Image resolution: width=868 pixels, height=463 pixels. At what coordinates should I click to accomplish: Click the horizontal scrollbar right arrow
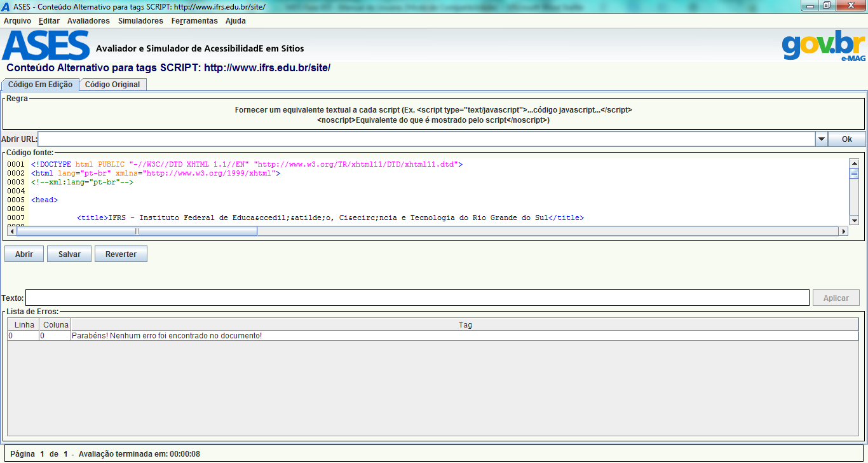click(x=844, y=231)
